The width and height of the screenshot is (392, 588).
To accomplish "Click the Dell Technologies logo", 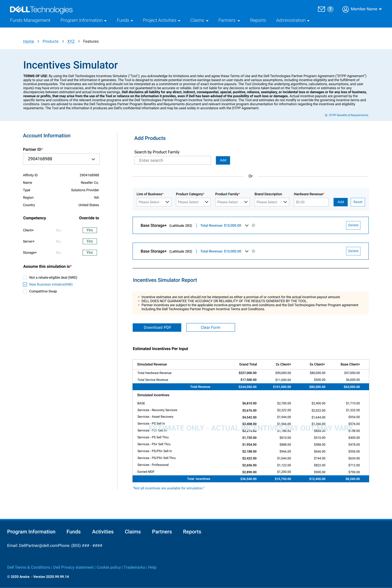I will click(x=41, y=9).
